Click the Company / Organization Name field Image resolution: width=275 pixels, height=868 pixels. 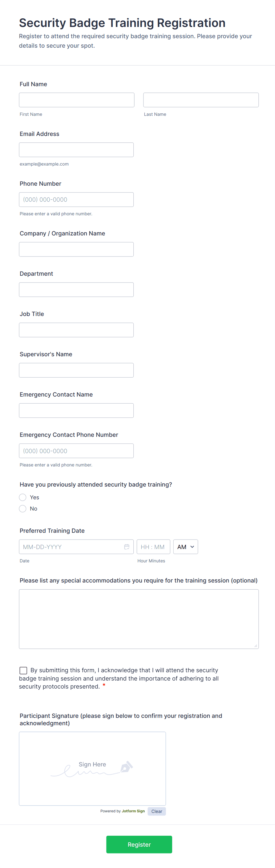[x=76, y=249]
